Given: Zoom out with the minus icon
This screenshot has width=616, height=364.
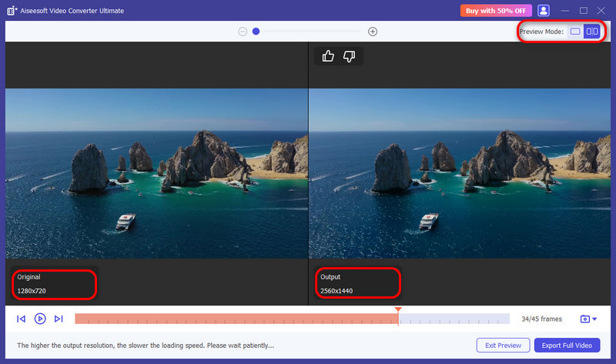Looking at the screenshot, I should coord(243,32).
